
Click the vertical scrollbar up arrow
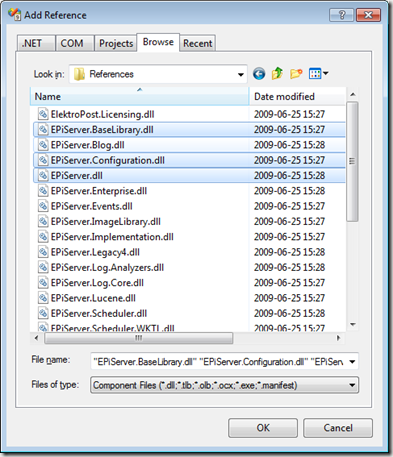(x=353, y=94)
